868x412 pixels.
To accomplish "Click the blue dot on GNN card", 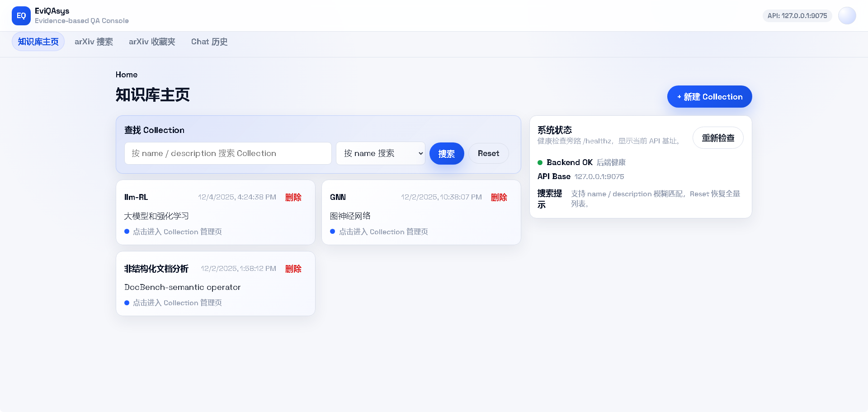I will coord(332,232).
